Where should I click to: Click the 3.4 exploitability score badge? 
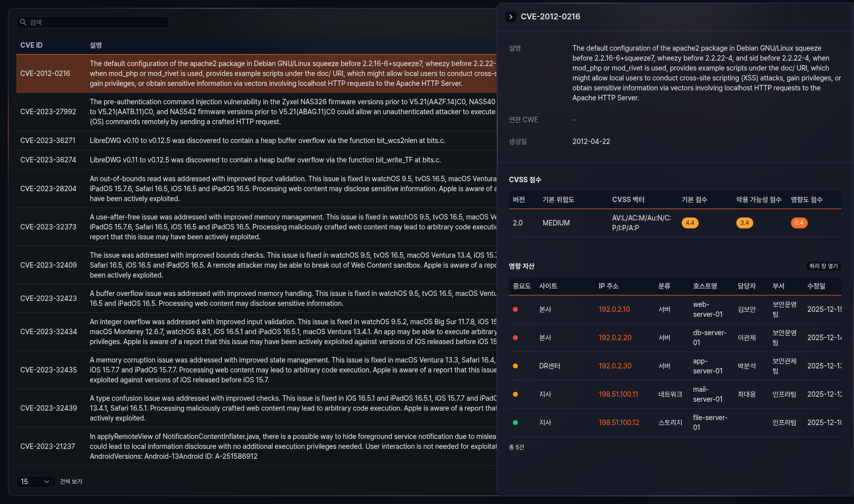[x=744, y=223]
